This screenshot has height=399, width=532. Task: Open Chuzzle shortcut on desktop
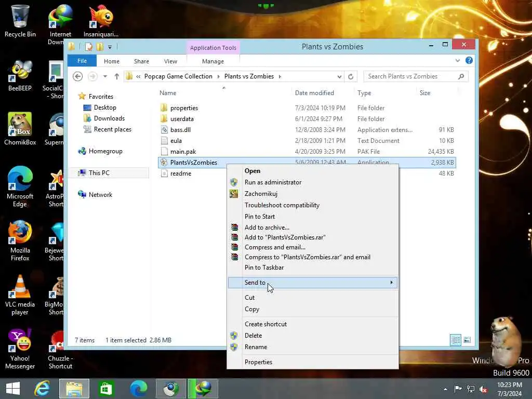tap(60, 349)
